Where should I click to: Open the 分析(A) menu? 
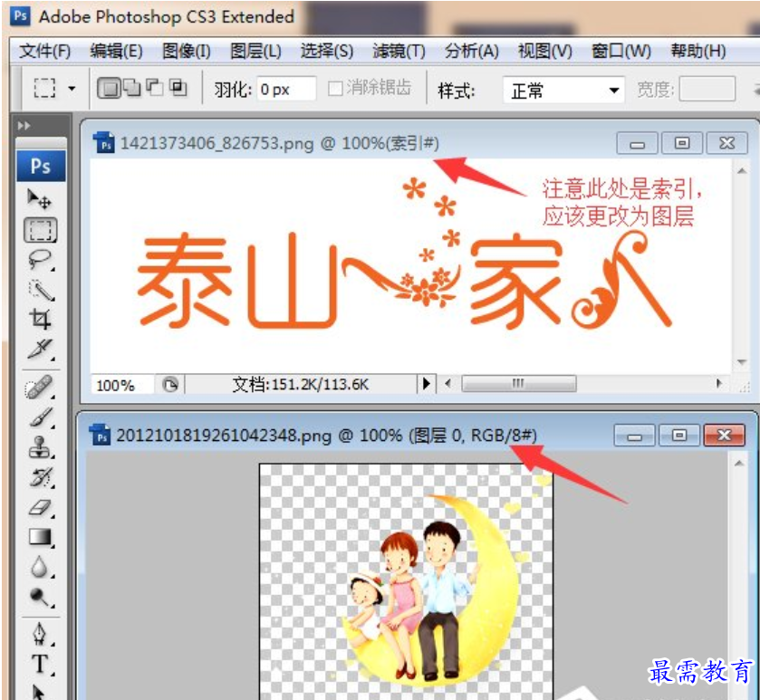(472, 51)
